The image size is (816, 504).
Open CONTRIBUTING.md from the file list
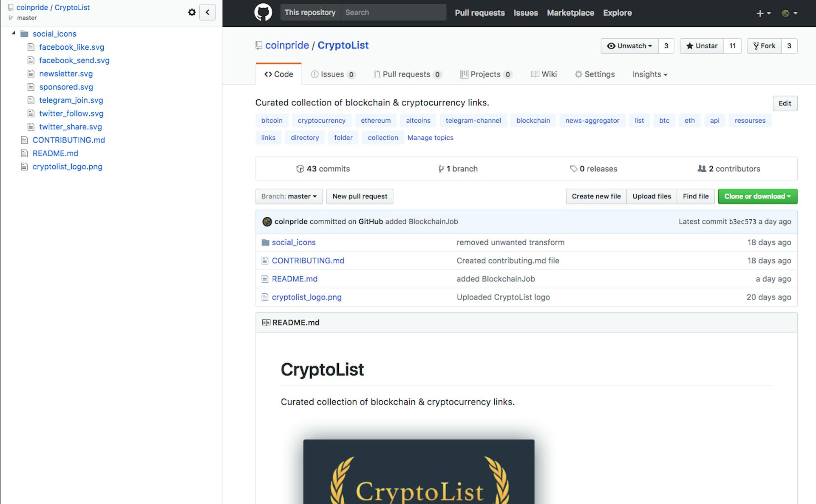point(308,260)
